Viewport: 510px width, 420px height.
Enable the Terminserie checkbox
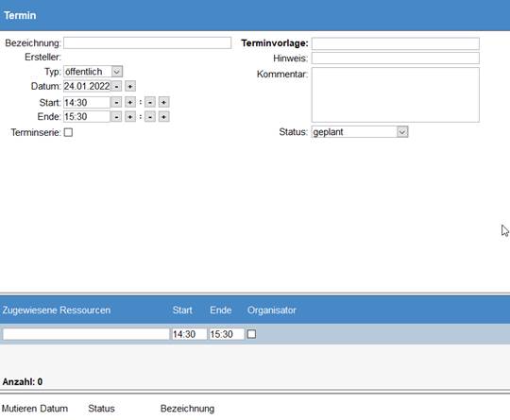point(68,132)
